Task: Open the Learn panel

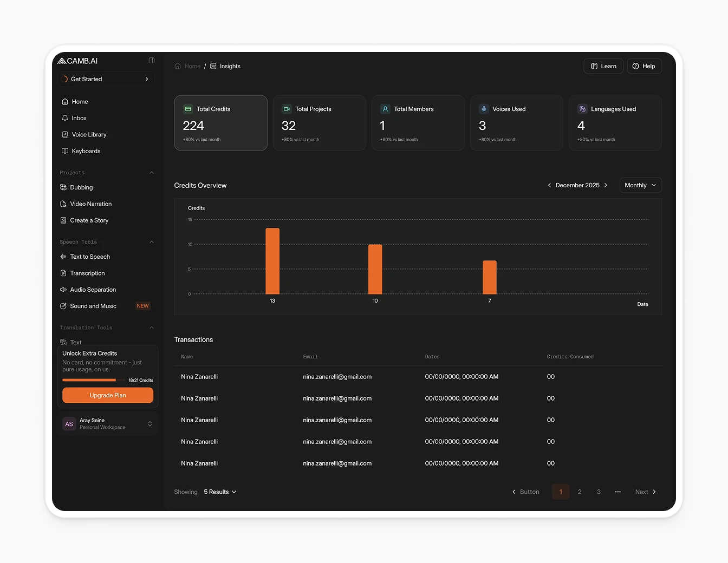Action: pos(603,66)
